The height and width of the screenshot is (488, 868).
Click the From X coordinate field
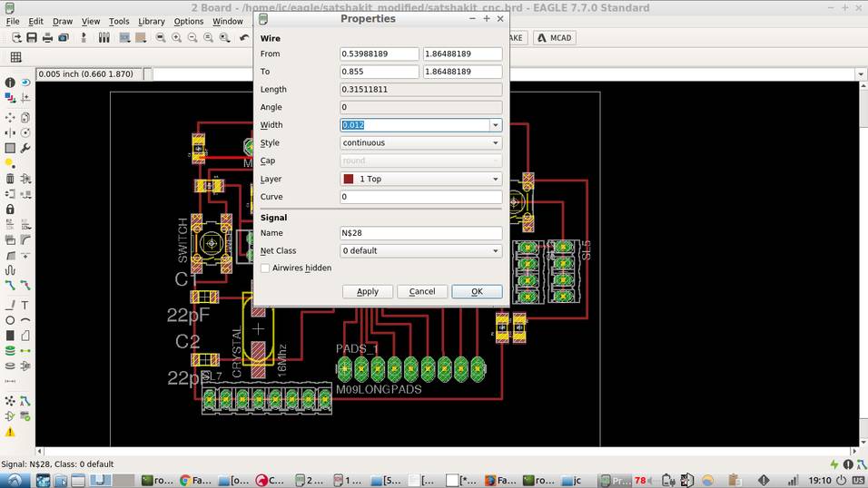[x=380, y=54]
